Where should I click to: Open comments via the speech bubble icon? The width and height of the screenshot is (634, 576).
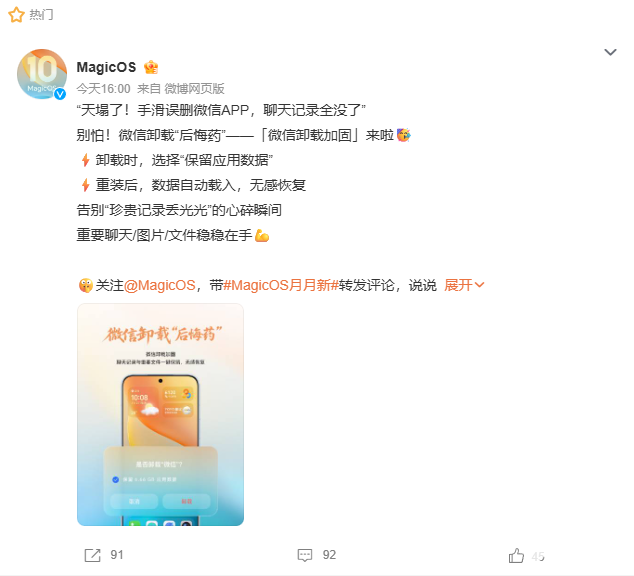tap(305, 555)
